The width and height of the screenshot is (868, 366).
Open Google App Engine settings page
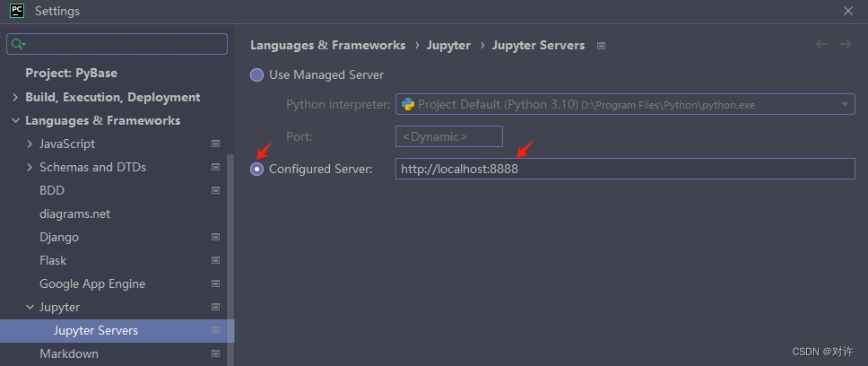[92, 283]
